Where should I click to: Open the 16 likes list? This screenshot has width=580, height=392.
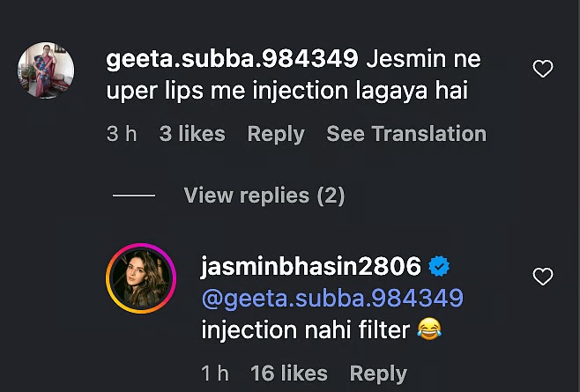coord(288,374)
